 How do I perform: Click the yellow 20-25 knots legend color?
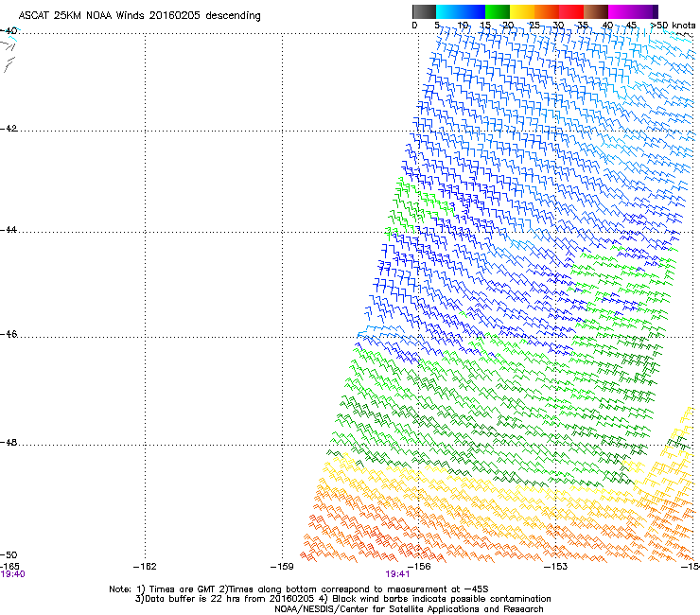pos(522,11)
